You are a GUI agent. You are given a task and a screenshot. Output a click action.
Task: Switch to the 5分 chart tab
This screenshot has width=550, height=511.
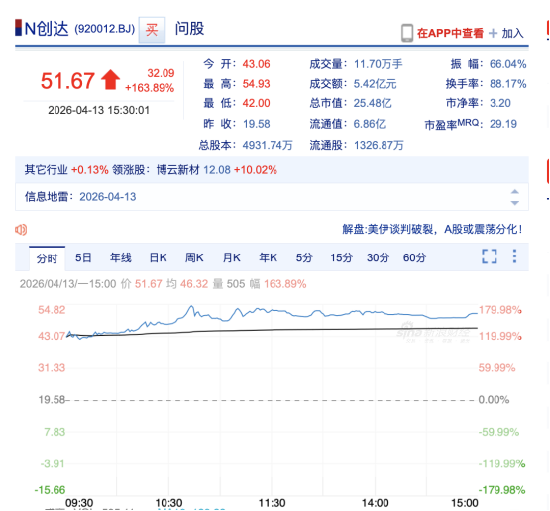click(x=304, y=258)
